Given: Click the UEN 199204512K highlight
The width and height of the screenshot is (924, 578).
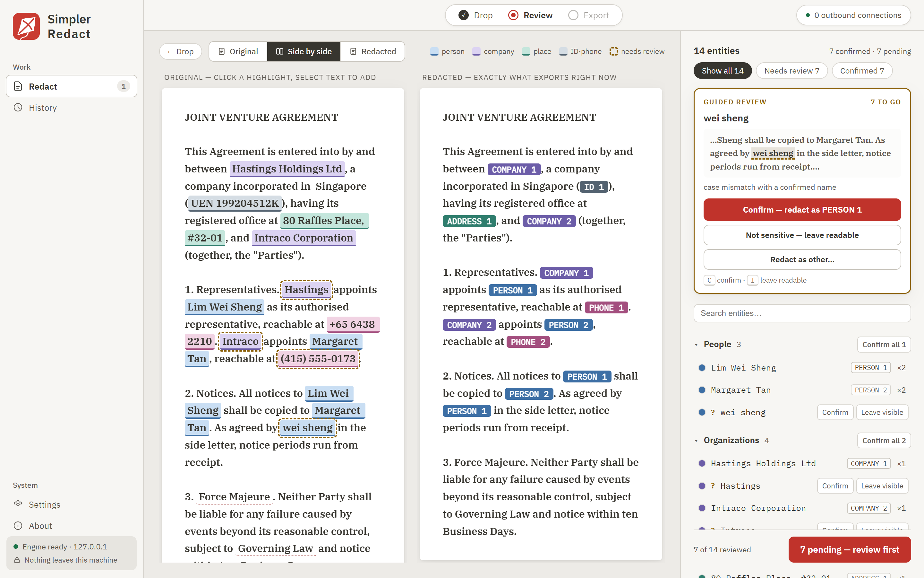Looking at the screenshot, I should click(235, 203).
